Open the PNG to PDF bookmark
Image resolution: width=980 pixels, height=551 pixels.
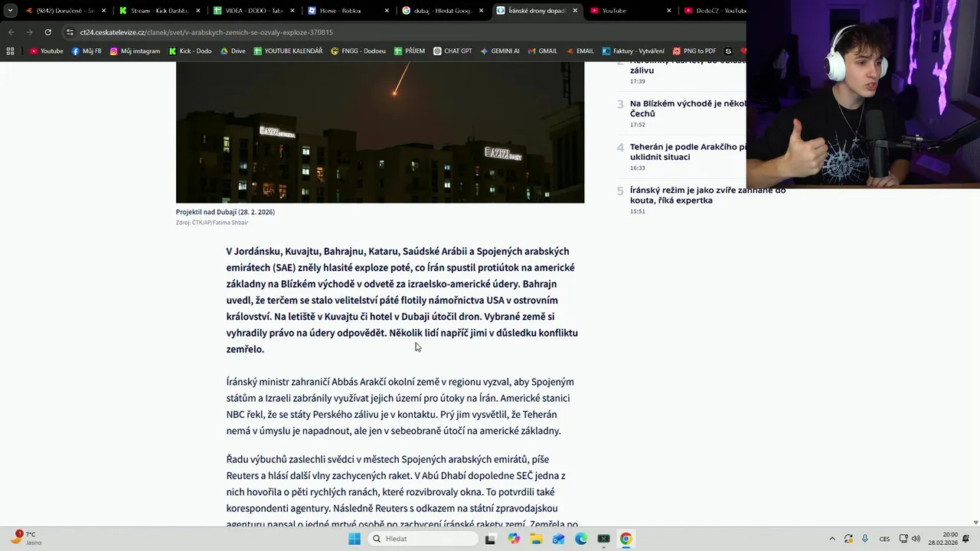[x=695, y=51]
